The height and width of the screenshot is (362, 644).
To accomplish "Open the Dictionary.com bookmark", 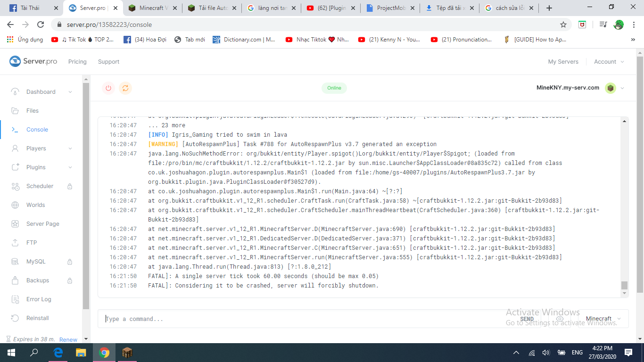I will (244, 40).
